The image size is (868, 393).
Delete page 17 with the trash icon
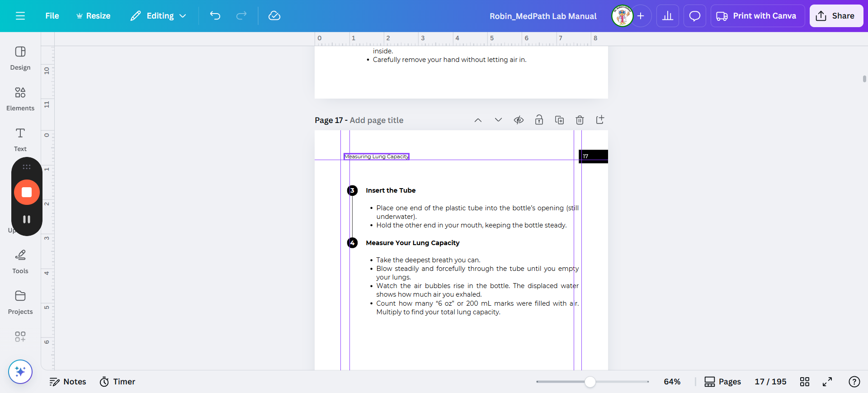coord(580,120)
